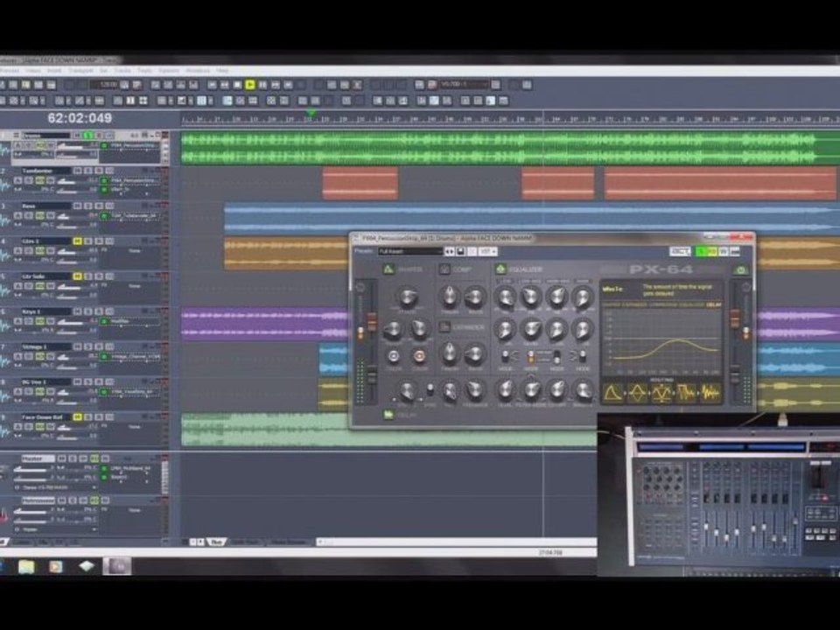Save the current PX-64 preset
840x630 pixels.
(x=460, y=251)
